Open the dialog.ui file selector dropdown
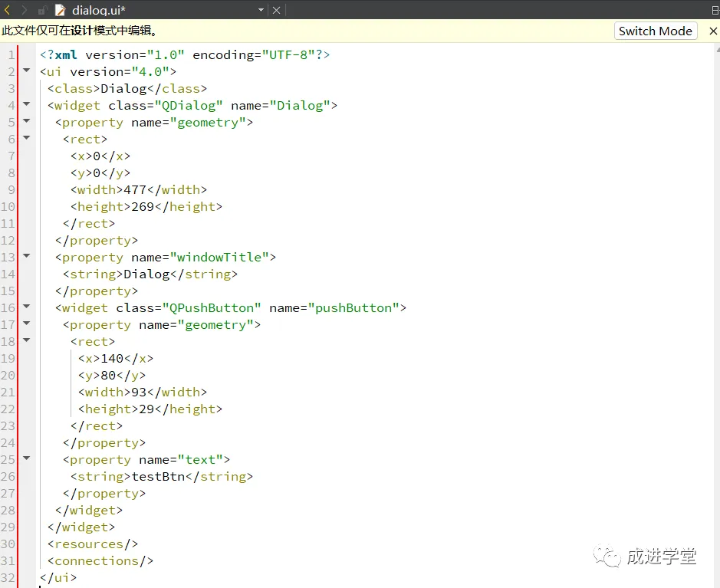 pyautogui.click(x=261, y=10)
